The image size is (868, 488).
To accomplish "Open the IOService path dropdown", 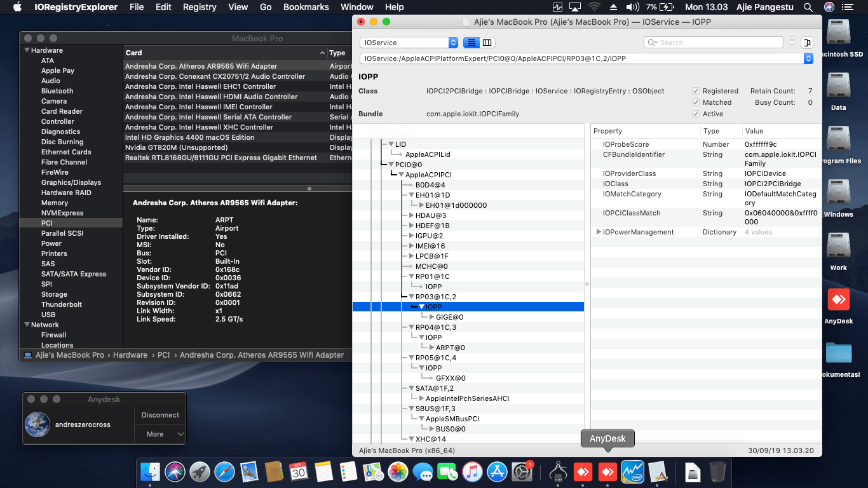I will tap(587, 58).
